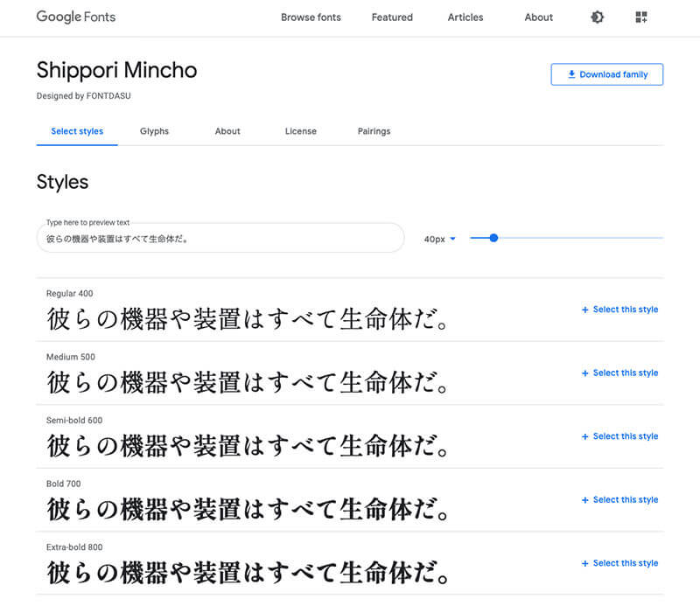Click the preview text input field
700x613 pixels.
pyautogui.click(x=220, y=238)
